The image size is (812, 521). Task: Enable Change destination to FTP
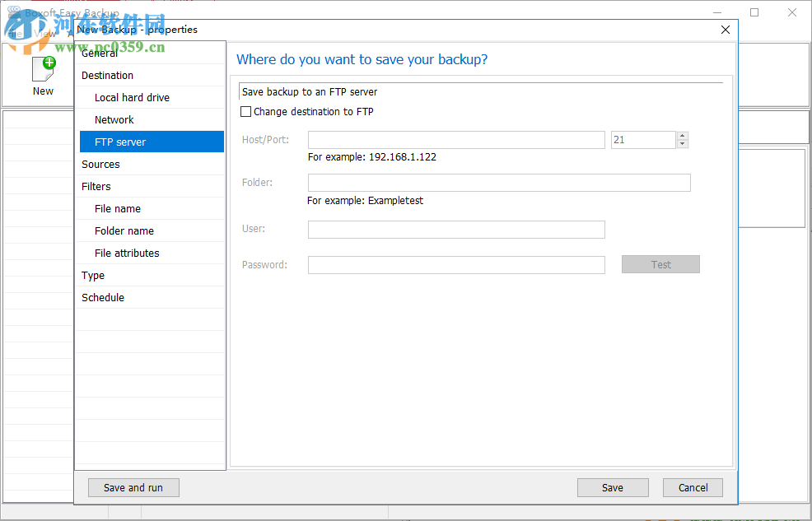pos(245,111)
